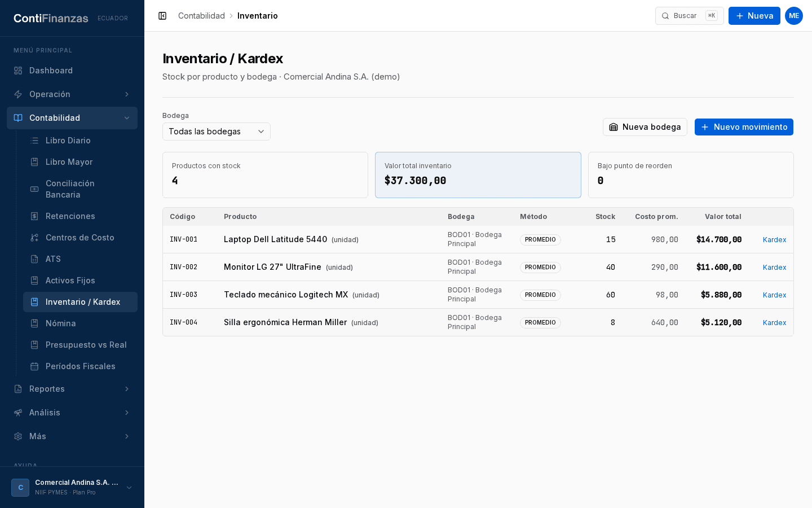Image resolution: width=812 pixels, height=508 pixels.
Task: Click the Retenciones icon
Action: [34, 216]
